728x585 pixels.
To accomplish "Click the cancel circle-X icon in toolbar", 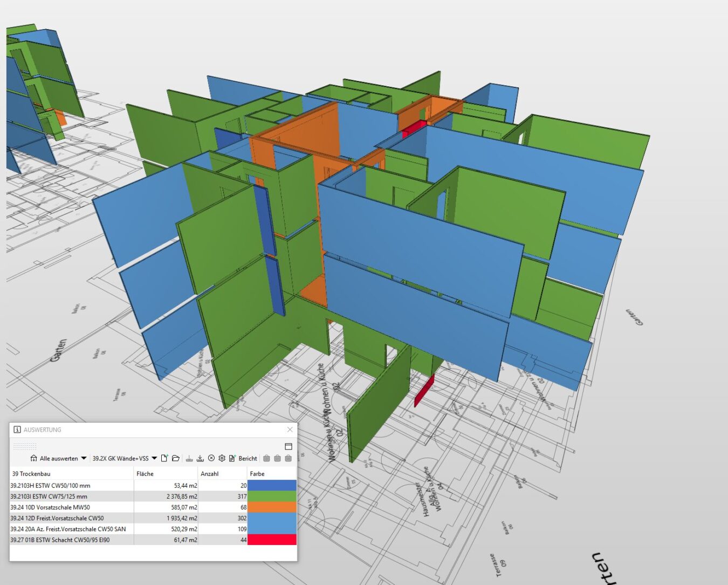I will (211, 458).
